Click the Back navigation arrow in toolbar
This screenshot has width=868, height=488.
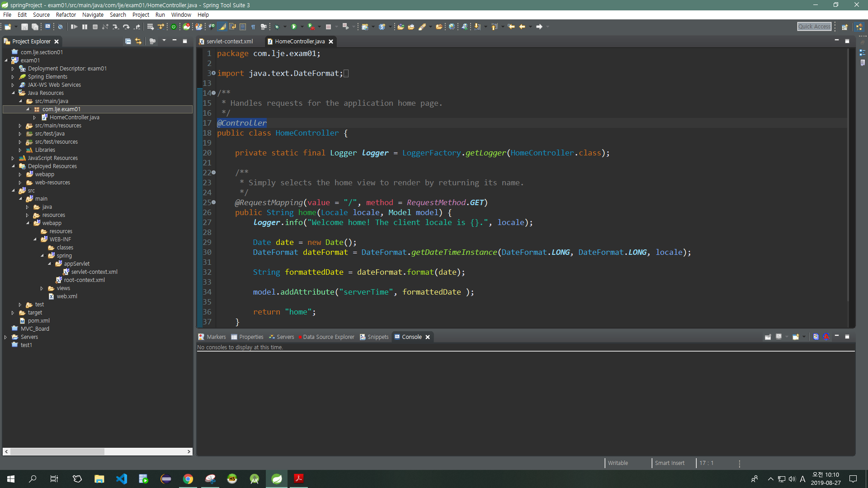point(522,27)
